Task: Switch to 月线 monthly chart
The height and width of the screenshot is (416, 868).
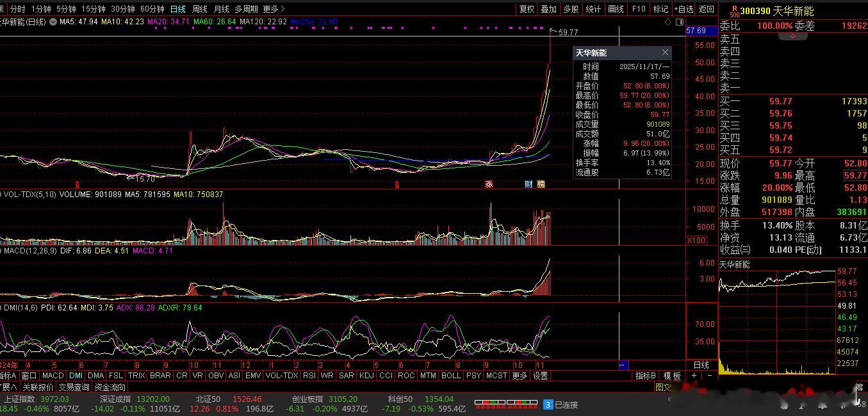Action: 222,9
